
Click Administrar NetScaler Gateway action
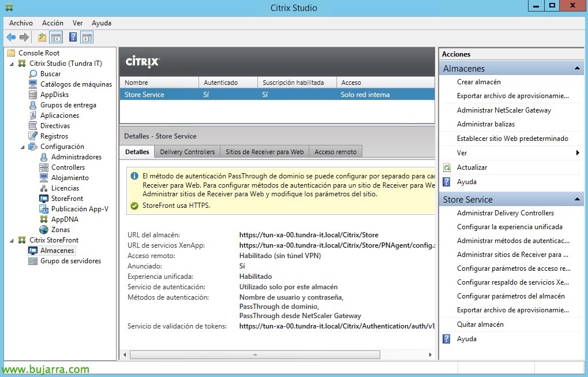(504, 110)
